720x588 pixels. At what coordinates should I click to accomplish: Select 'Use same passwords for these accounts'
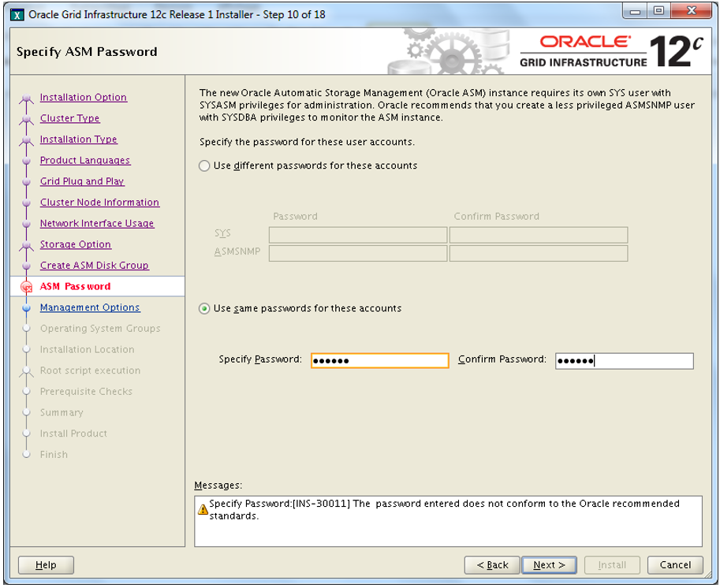204,308
